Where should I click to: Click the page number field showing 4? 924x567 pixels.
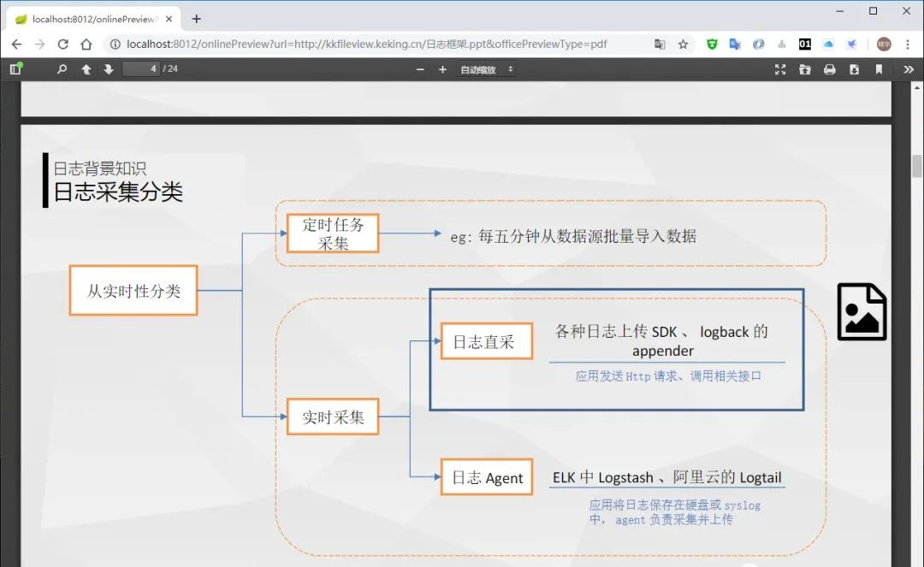coord(141,69)
